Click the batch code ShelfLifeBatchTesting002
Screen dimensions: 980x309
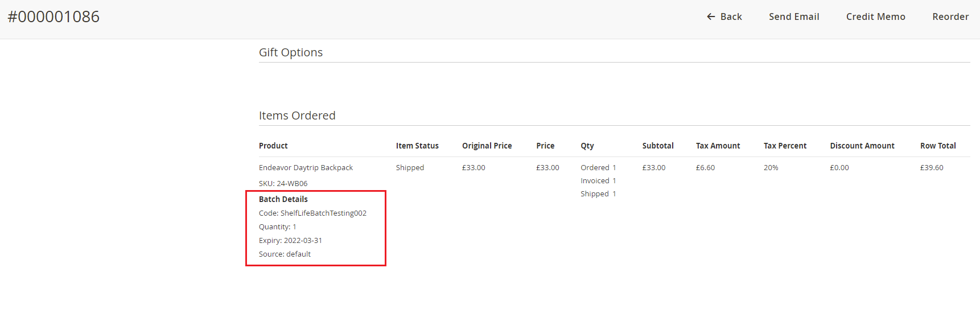tap(323, 213)
